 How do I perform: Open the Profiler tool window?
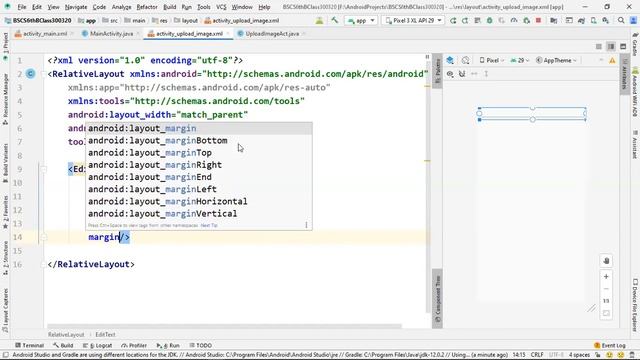[x=133, y=345]
